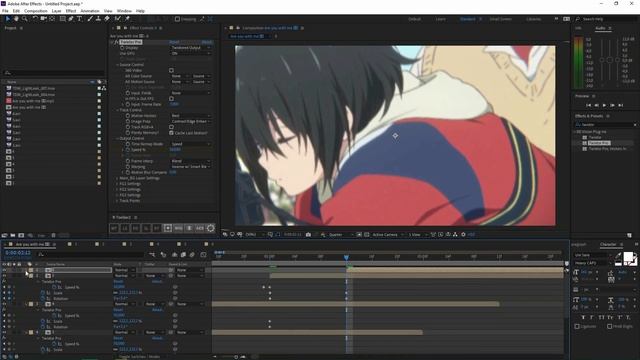The height and width of the screenshot is (360, 640).
Task: Select the Selection arrow tool
Action: 7,19
